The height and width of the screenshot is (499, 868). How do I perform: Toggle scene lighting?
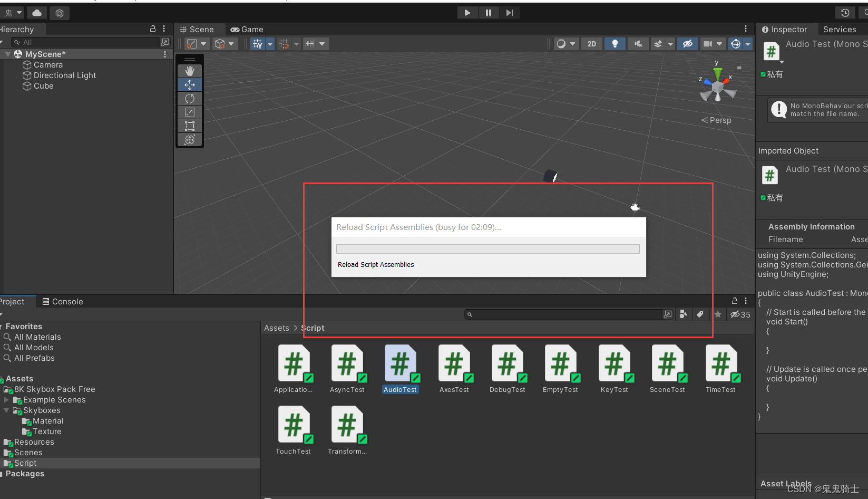pyautogui.click(x=615, y=44)
